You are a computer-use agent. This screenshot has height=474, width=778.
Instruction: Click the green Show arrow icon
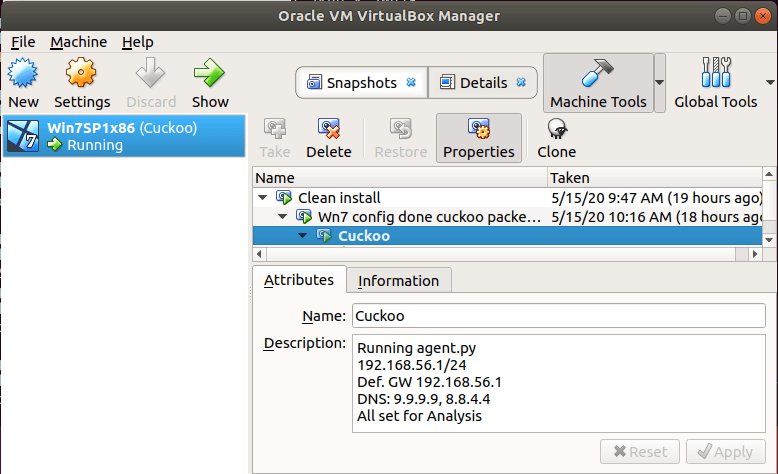point(209,73)
